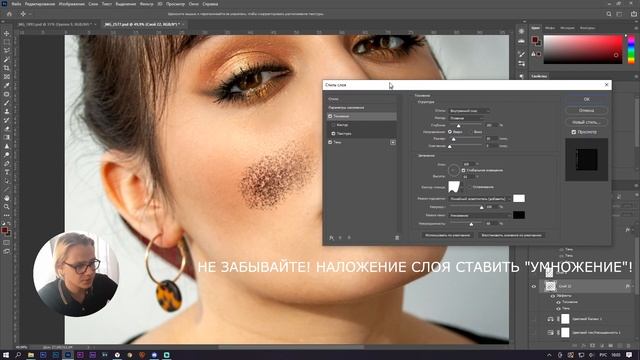Toggle the Сглаживание checkbox beside gloss contour
This screenshot has width=640, height=360.
pyautogui.click(x=470, y=187)
